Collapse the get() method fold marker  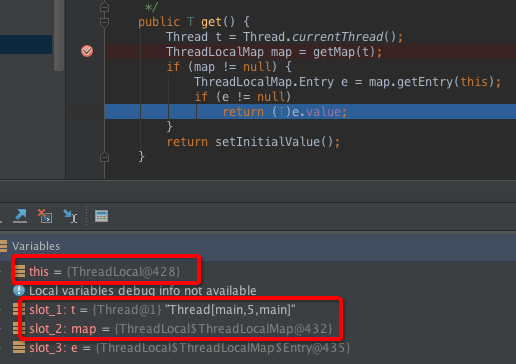[104, 22]
